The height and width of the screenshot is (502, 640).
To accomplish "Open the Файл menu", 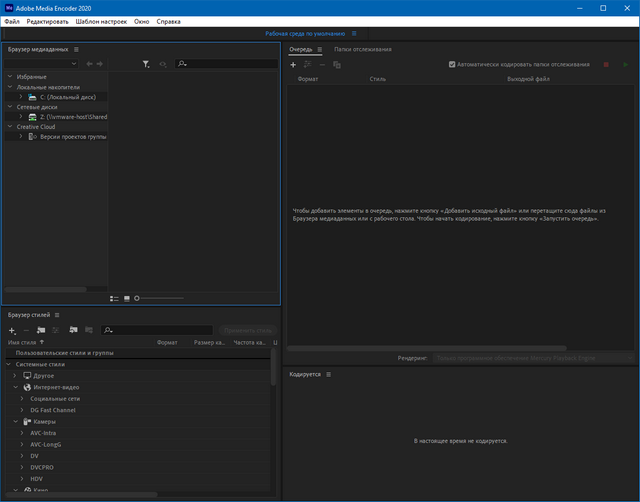I will pos(11,21).
